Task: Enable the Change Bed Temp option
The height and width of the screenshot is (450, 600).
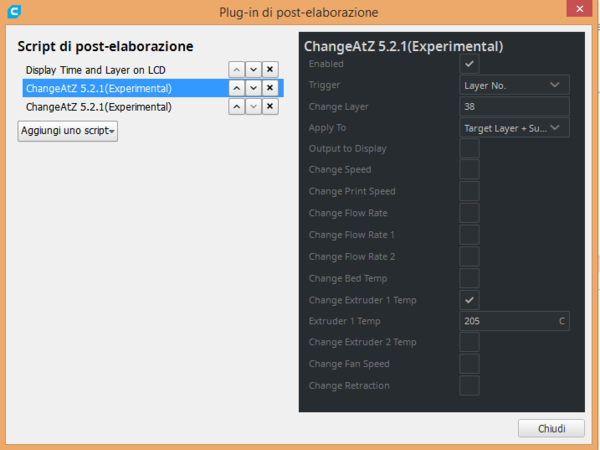Action: click(x=469, y=278)
